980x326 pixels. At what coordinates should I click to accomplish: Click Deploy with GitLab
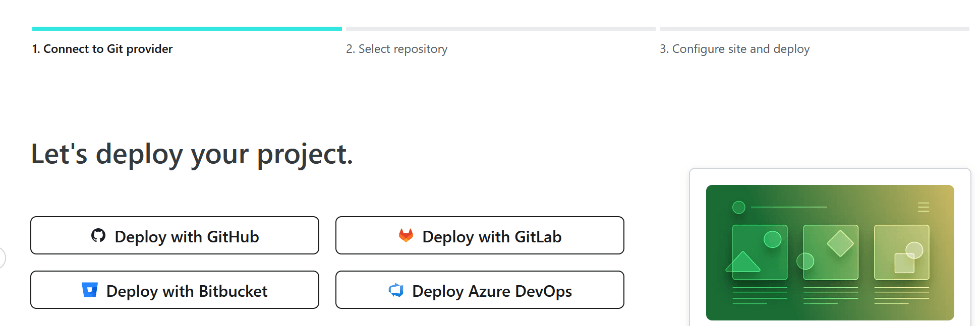point(480,236)
